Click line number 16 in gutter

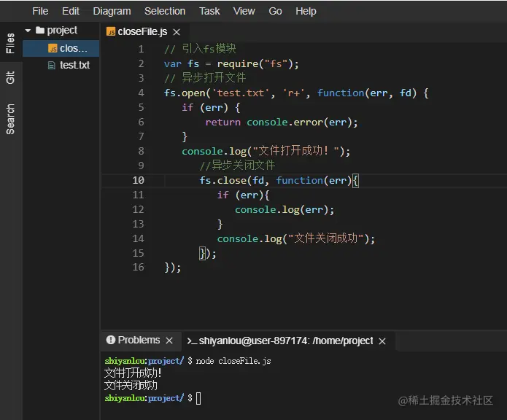click(138, 267)
